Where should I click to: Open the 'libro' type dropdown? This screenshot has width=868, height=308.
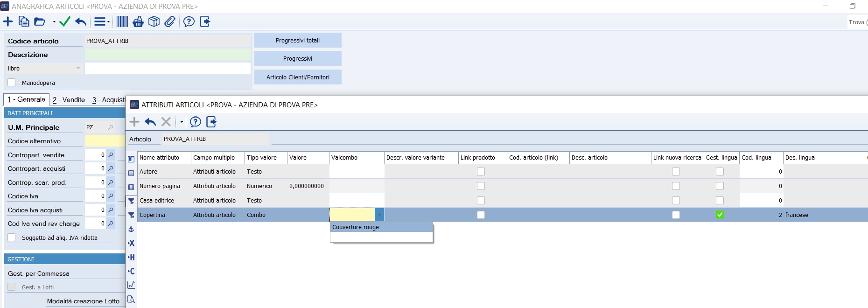(78, 68)
